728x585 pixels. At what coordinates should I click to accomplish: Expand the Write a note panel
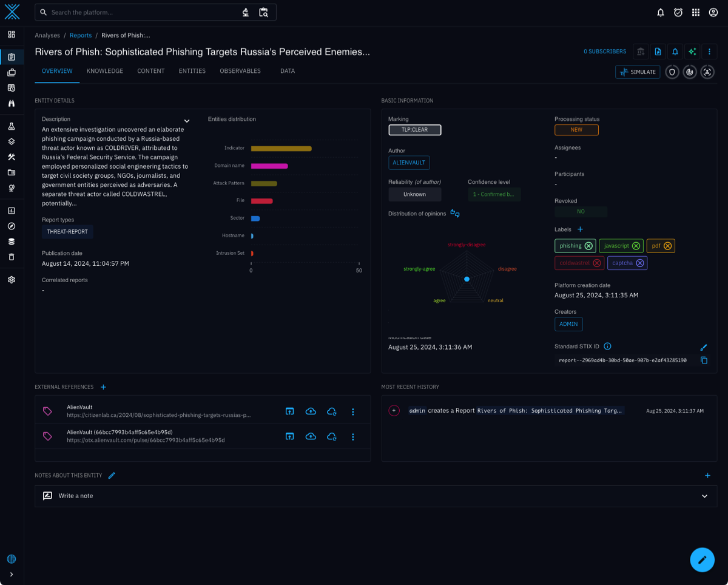[x=704, y=496]
